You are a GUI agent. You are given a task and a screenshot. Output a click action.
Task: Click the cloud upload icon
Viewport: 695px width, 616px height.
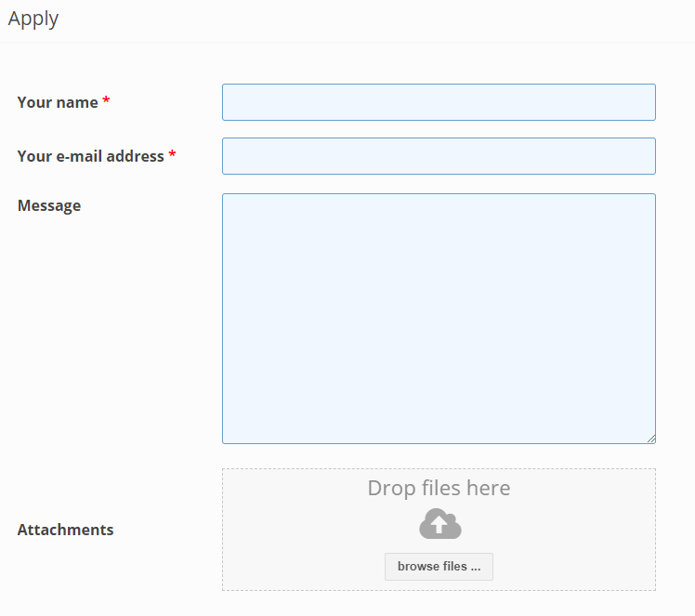click(x=440, y=524)
